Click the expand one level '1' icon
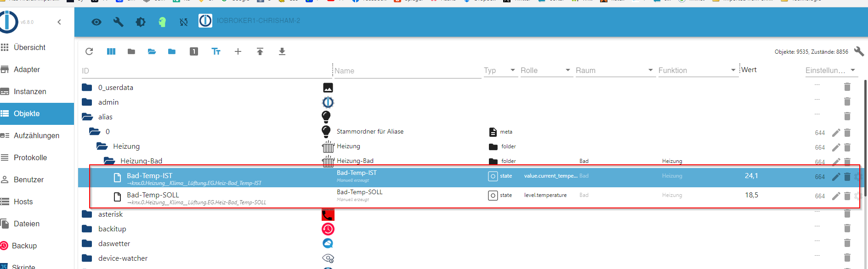 pyautogui.click(x=194, y=51)
